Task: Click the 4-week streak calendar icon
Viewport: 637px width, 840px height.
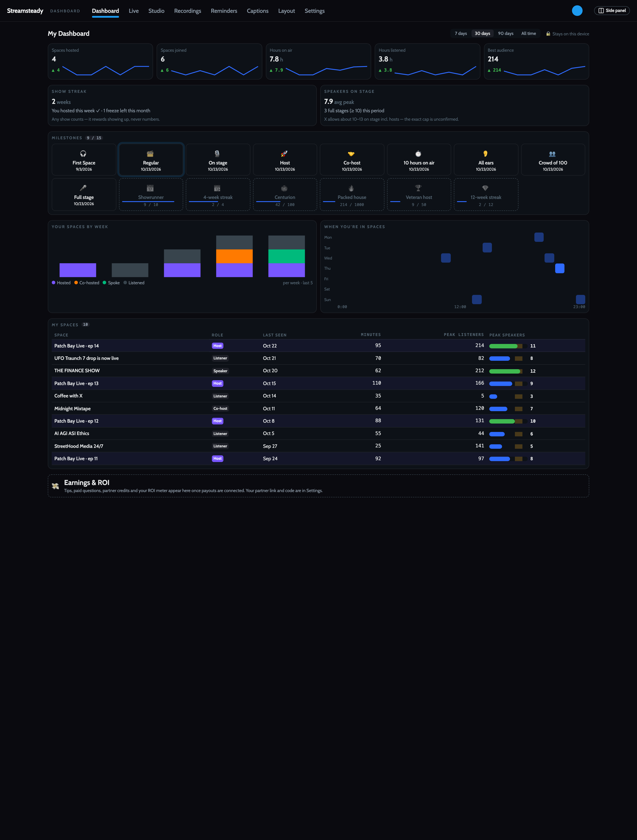Action: pos(217,188)
